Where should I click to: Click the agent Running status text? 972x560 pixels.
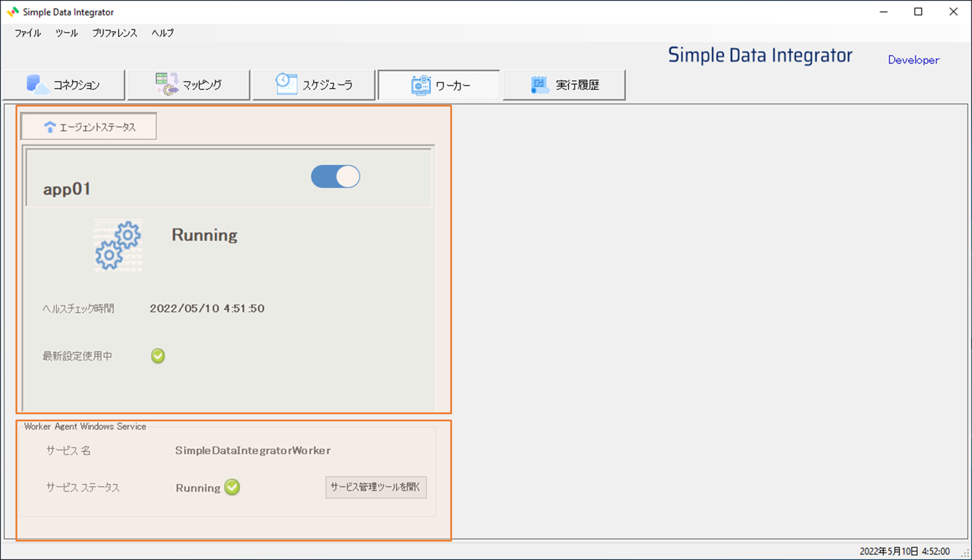coord(205,235)
